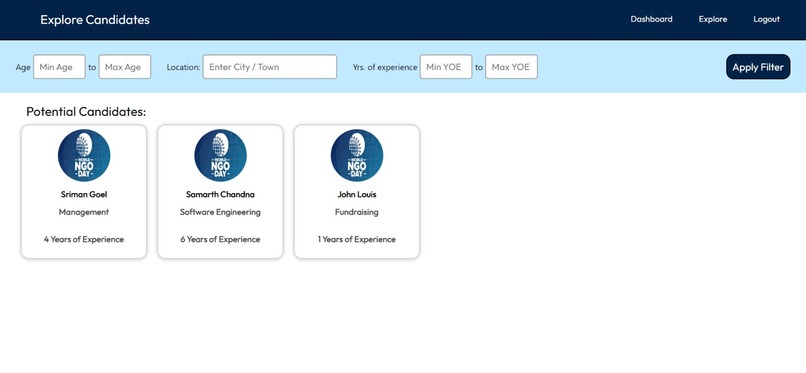The height and width of the screenshot is (373, 806).
Task: Click the 6 Years of Experience text
Action: point(220,239)
